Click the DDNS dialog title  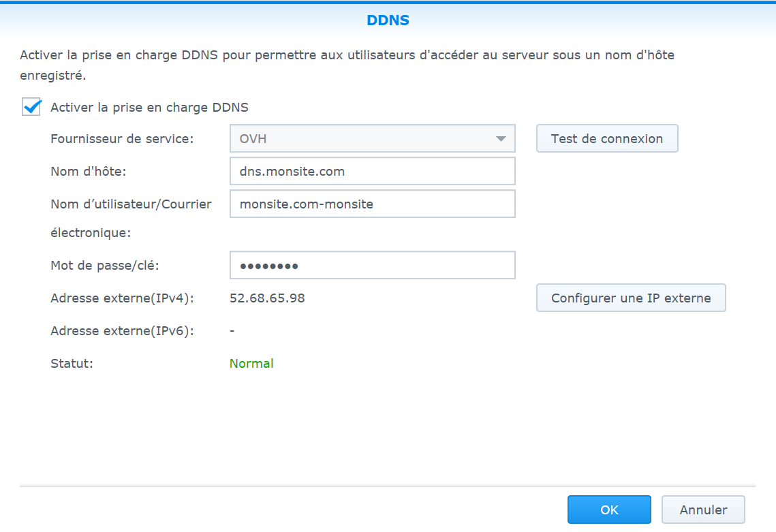pos(388,20)
